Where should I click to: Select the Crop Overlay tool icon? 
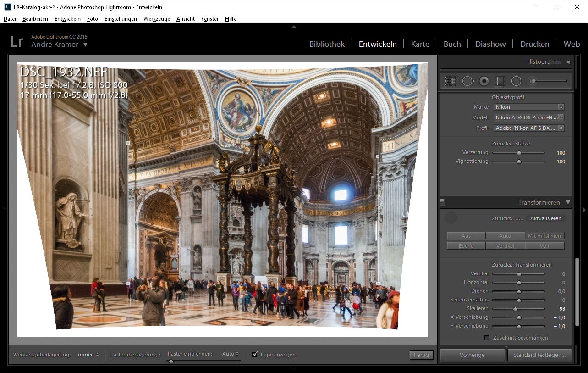tap(451, 81)
